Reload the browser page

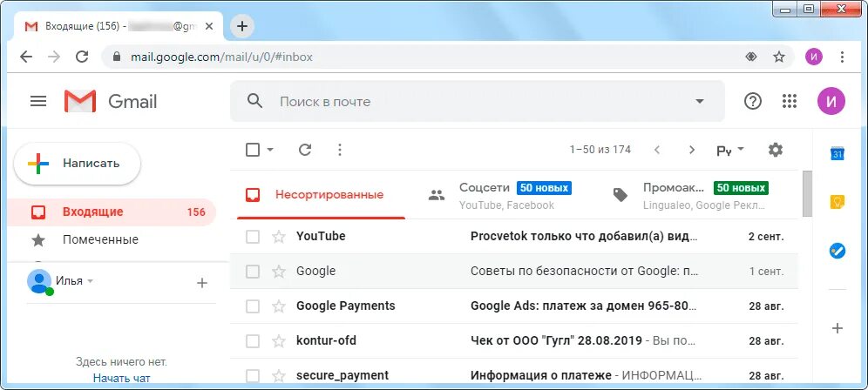[x=82, y=57]
